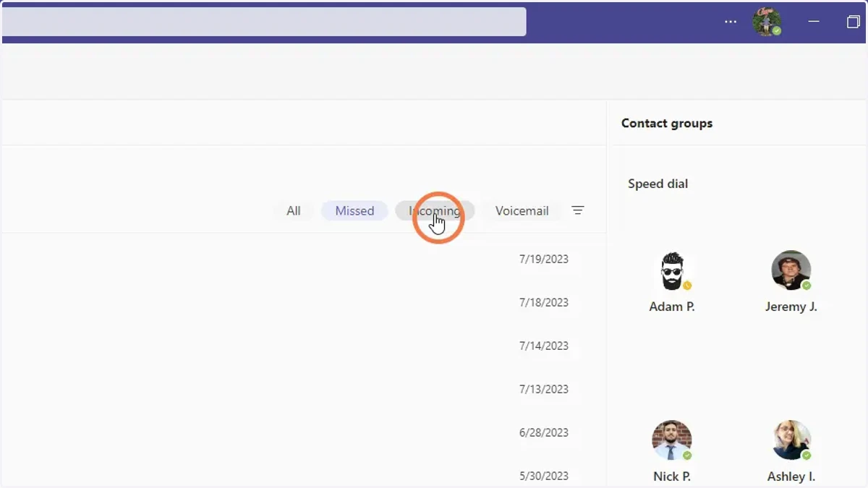Click the Jeremy J. name label

click(x=791, y=307)
